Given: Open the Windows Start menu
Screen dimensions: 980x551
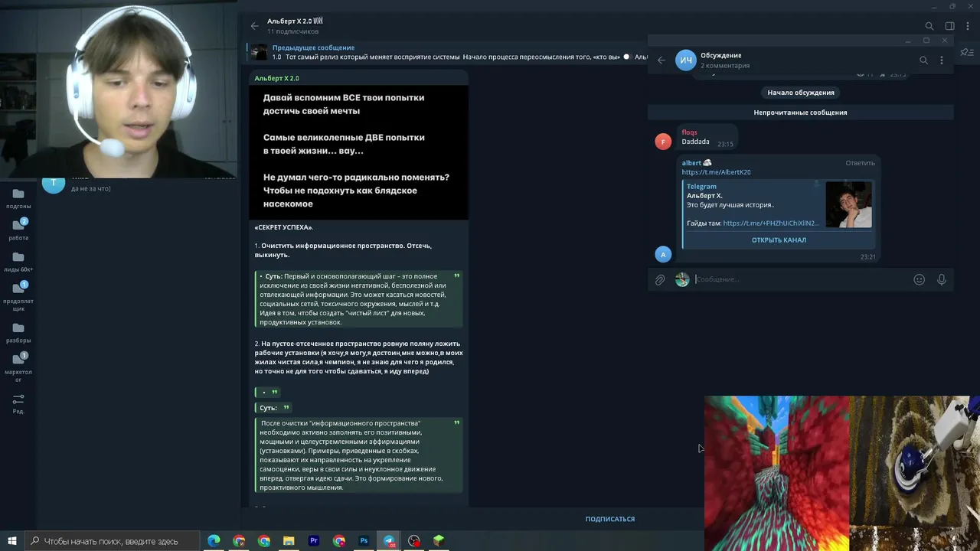Looking at the screenshot, I should click(x=12, y=541).
